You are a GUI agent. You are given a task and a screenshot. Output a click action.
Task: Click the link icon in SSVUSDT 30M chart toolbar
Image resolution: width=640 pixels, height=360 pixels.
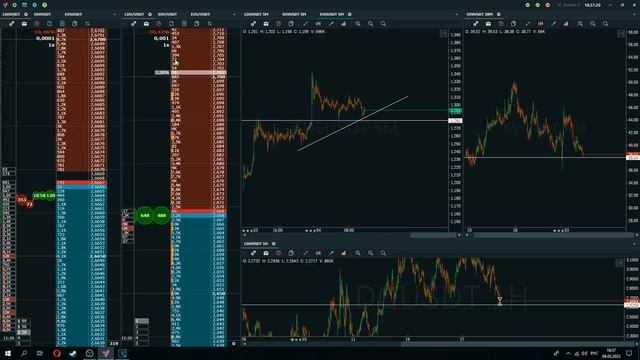click(x=476, y=24)
